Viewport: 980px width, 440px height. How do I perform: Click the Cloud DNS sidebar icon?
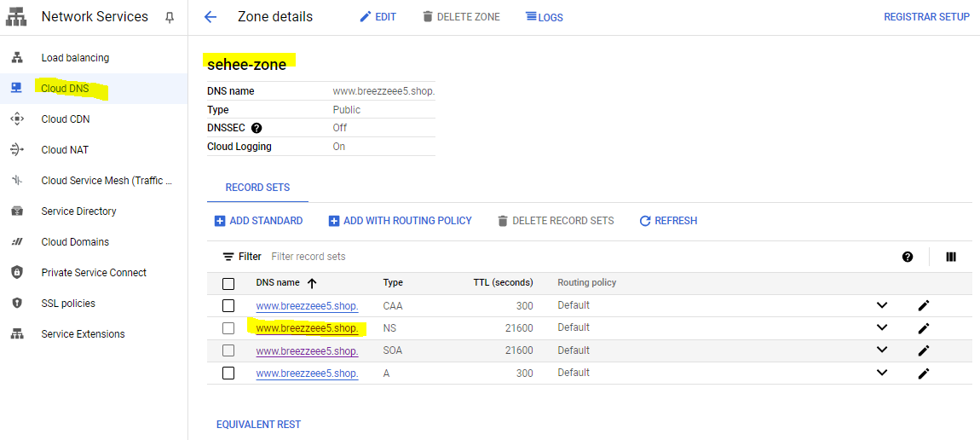[17, 88]
